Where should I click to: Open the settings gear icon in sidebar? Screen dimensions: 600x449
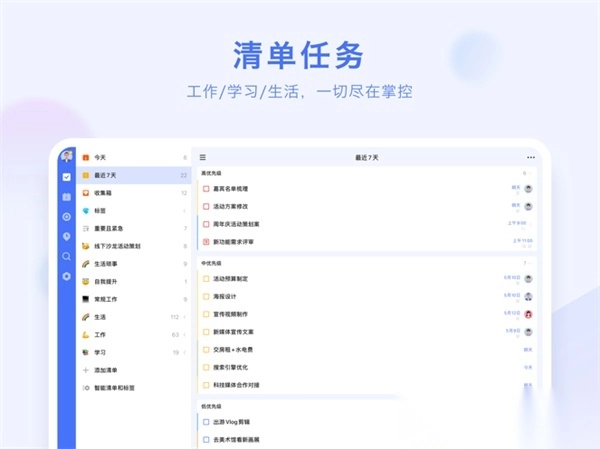click(67, 276)
